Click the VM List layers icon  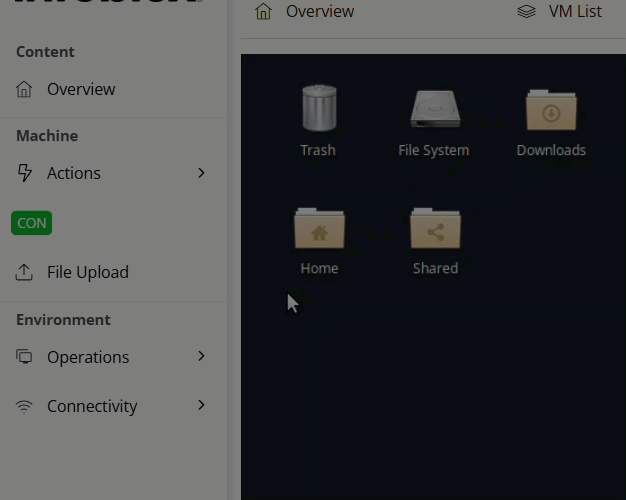526,12
